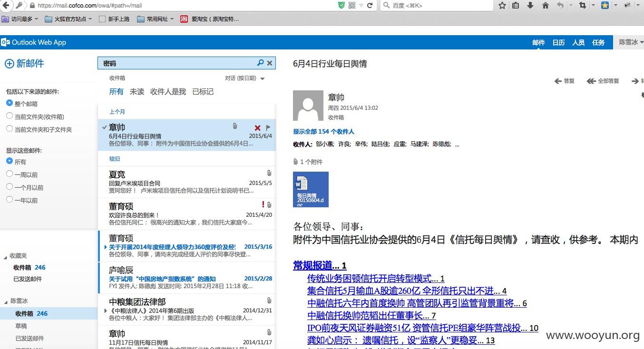
Task: Select 整个邮箱 search scope radio
Action: pyautogui.click(x=10, y=103)
